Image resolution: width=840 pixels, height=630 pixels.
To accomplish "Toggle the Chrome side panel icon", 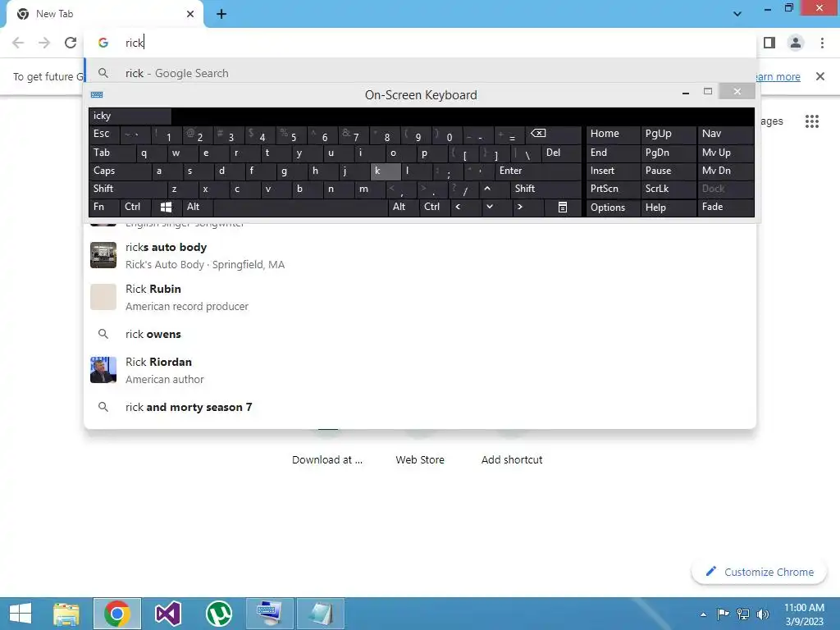I will point(769,43).
